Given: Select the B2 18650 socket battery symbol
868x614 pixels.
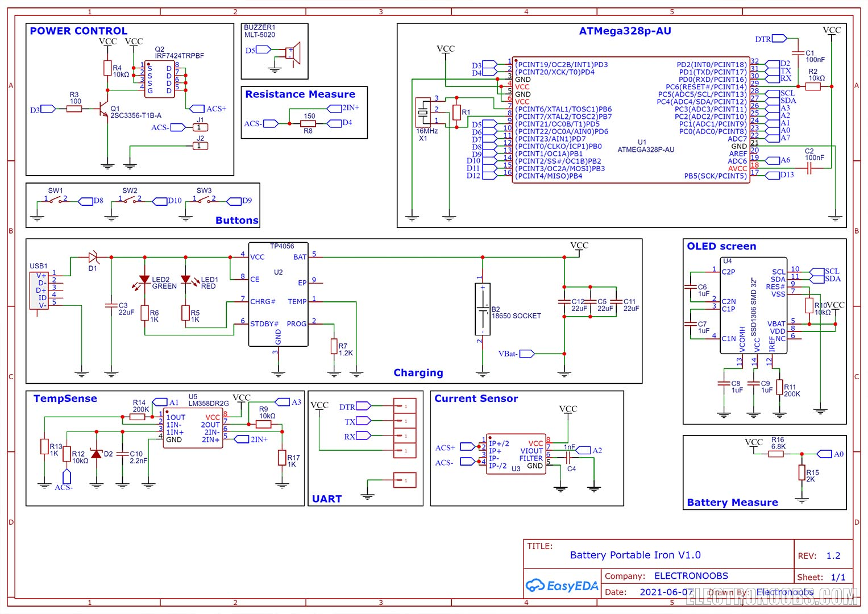Looking at the screenshot, I should pyautogui.click(x=483, y=309).
